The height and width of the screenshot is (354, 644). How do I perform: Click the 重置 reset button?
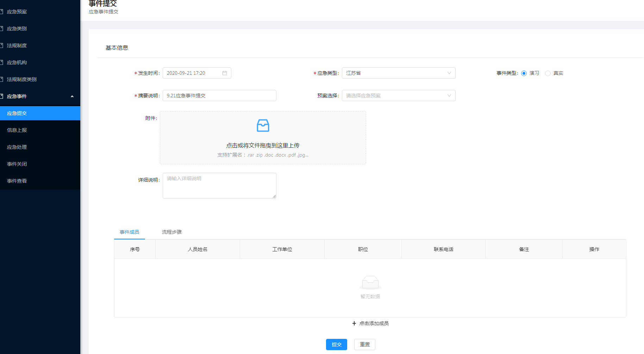[x=365, y=344]
